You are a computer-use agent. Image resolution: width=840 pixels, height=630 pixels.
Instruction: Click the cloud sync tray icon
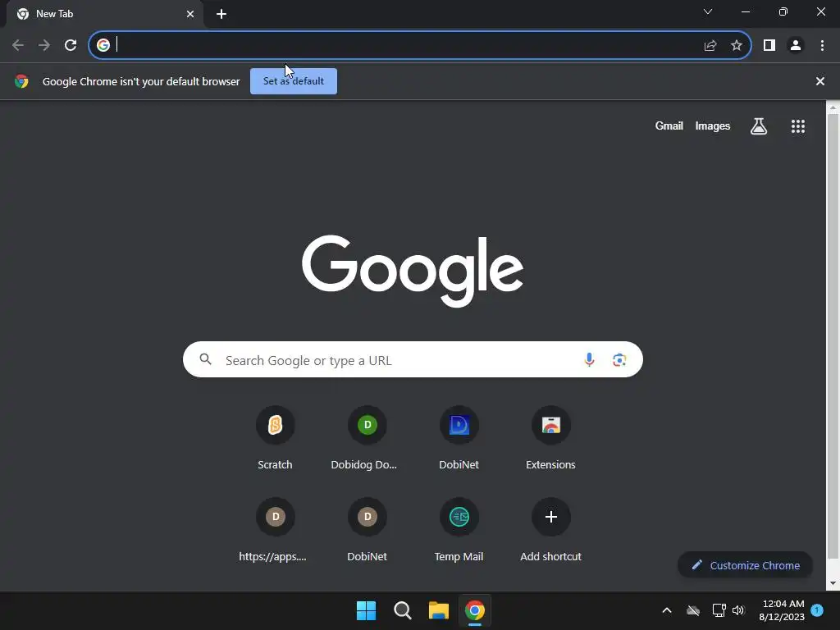693,610
